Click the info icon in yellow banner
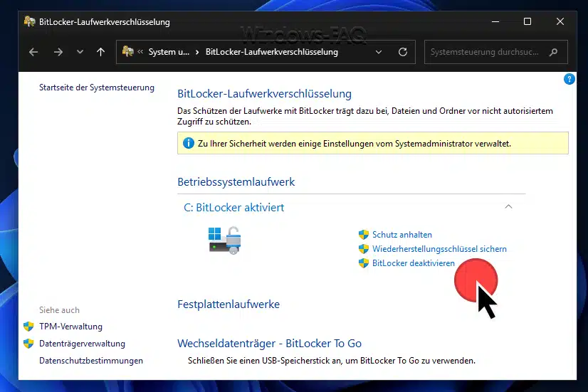Image resolution: width=588 pixels, height=392 pixels. point(188,143)
